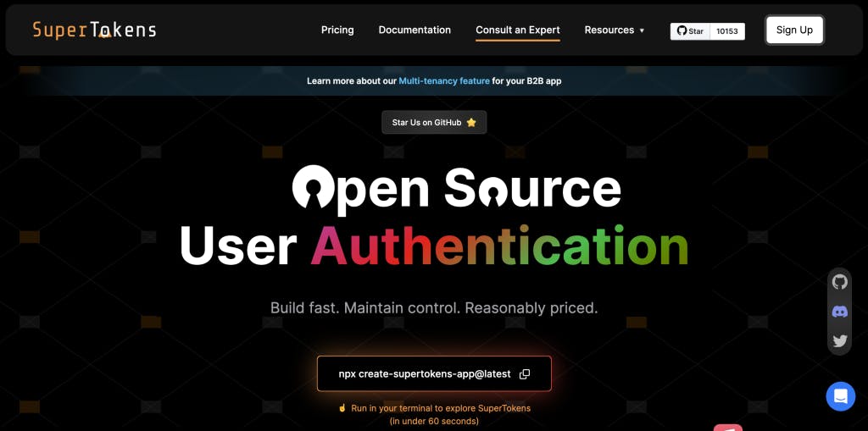Open the Discord icon in side panel
Image resolution: width=868 pixels, height=431 pixels.
(840, 312)
